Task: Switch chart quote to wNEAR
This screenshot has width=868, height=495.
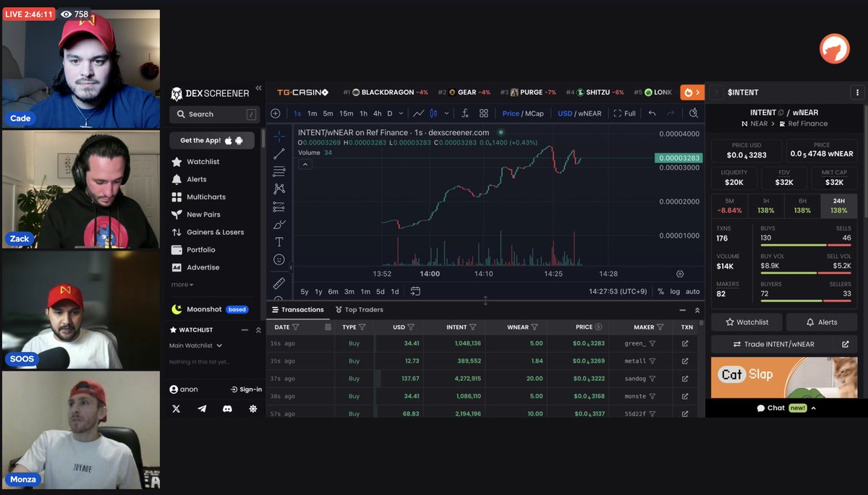Action: click(x=590, y=113)
